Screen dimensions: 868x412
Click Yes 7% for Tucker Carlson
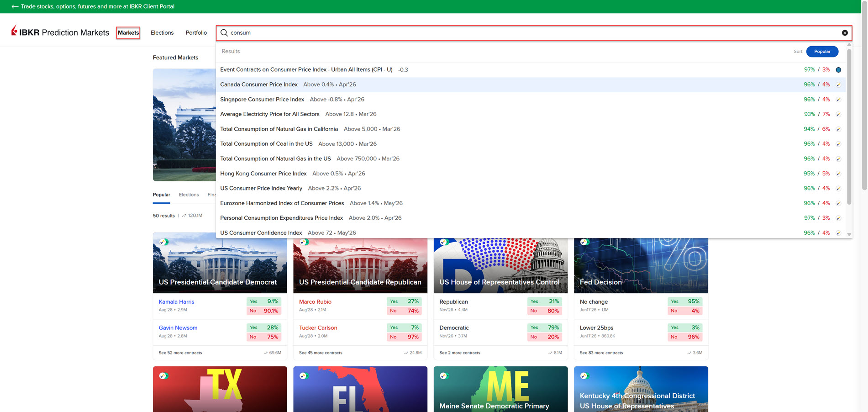404,327
